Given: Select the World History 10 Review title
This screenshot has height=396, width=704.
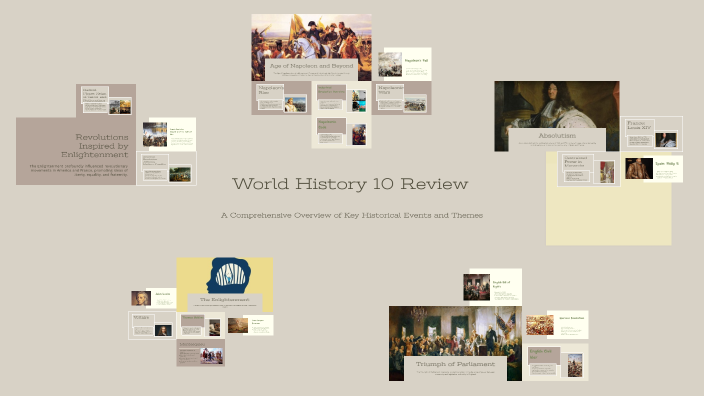Looking at the screenshot, I should (x=350, y=184).
